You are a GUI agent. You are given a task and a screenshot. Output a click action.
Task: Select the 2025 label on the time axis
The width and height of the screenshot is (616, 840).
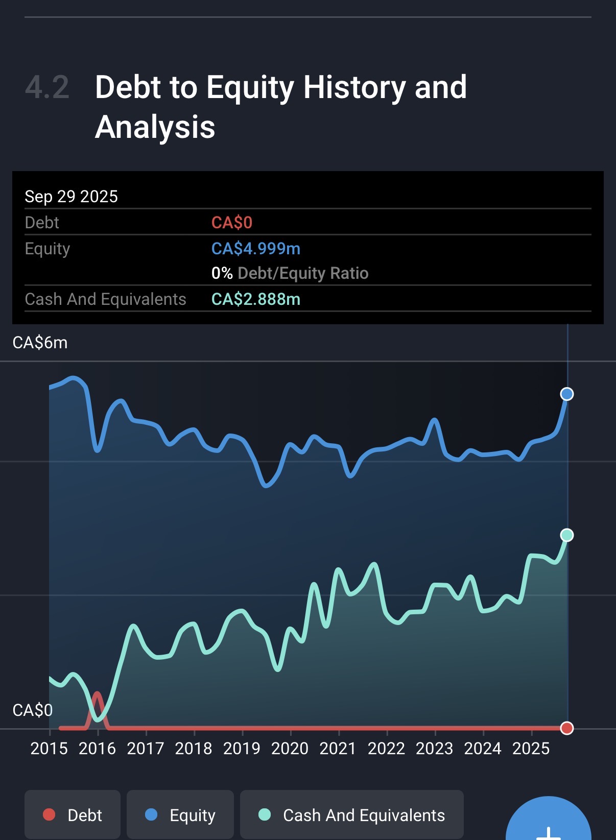(x=531, y=749)
